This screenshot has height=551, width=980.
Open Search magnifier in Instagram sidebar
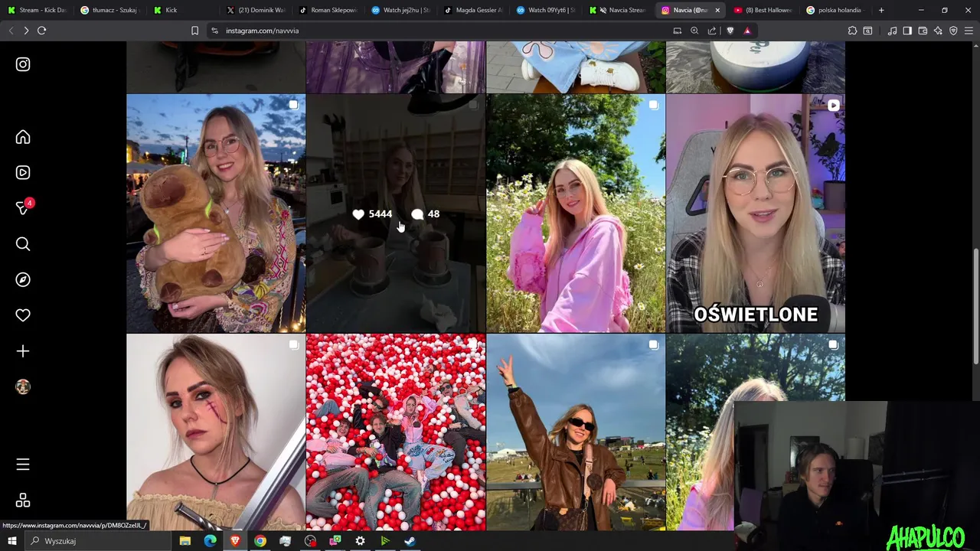tap(23, 244)
